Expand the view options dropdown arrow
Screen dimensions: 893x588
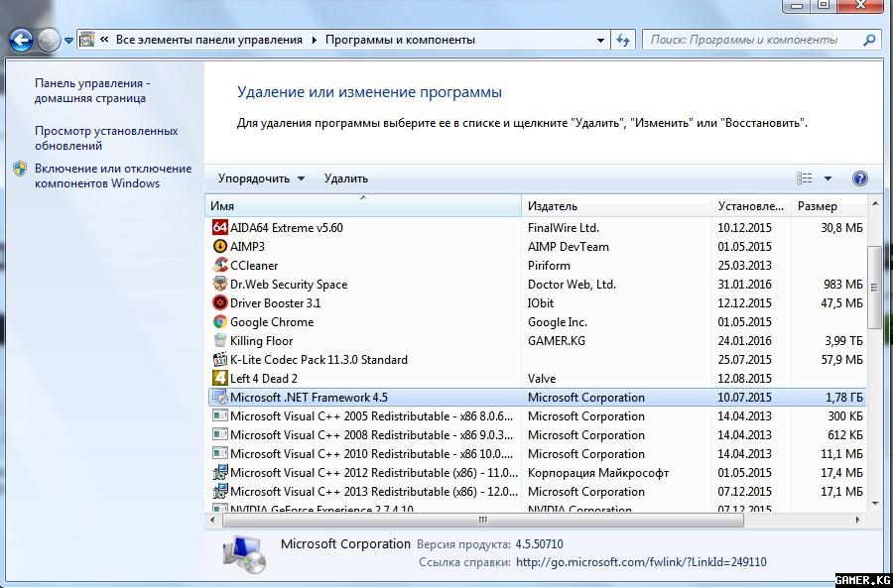click(829, 178)
